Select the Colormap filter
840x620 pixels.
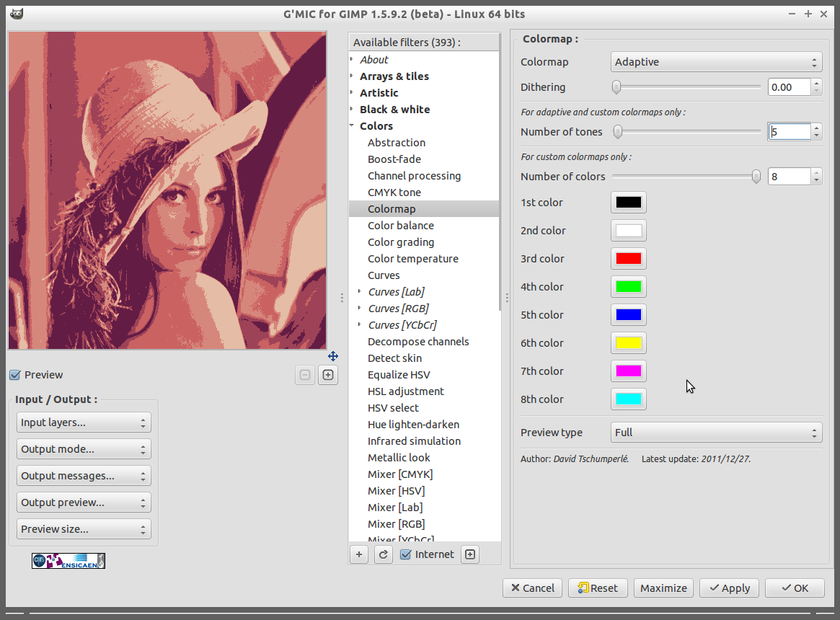point(424,209)
